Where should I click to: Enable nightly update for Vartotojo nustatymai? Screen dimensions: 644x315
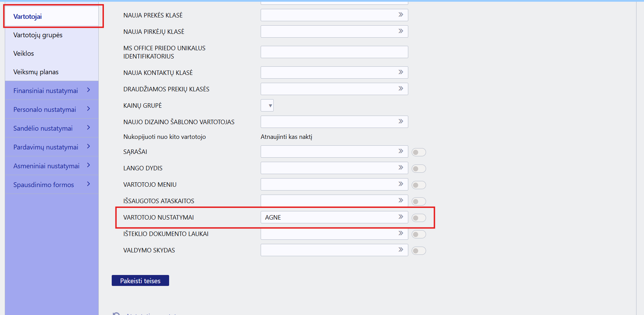point(419,218)
